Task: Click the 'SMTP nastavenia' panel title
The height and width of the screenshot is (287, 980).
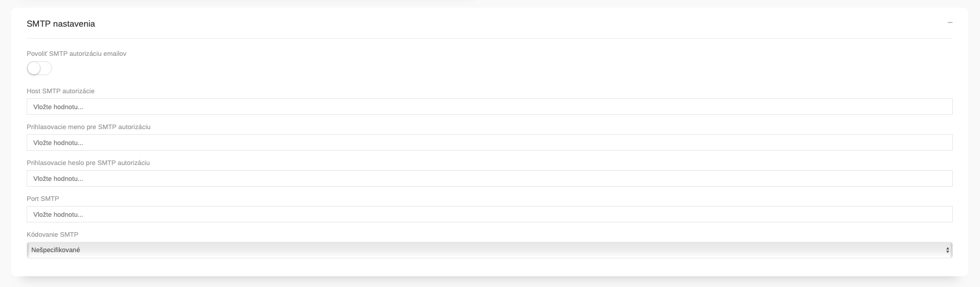Action: tap(61, 24)
